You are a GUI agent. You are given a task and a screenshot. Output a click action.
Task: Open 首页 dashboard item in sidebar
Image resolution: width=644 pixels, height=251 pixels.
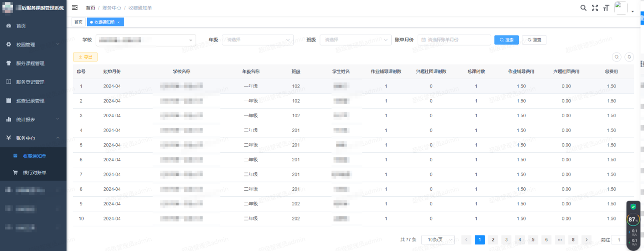click(33, 26)
